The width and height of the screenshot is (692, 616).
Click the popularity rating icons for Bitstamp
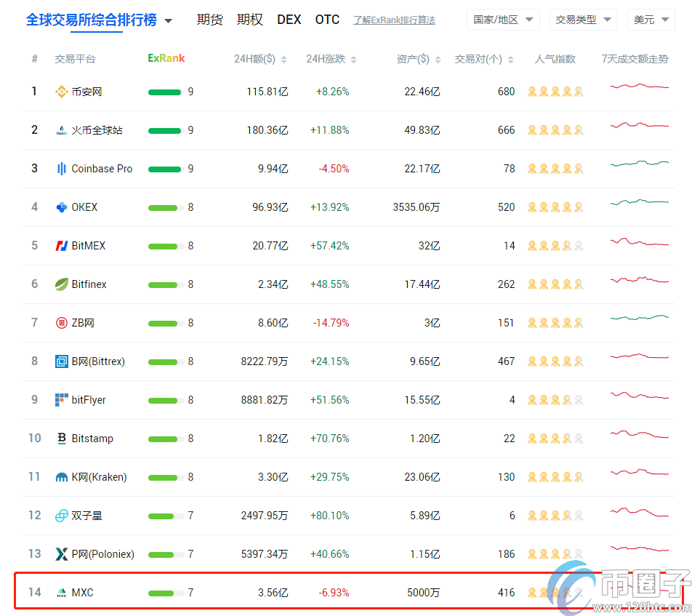click(x=555, y=439)
